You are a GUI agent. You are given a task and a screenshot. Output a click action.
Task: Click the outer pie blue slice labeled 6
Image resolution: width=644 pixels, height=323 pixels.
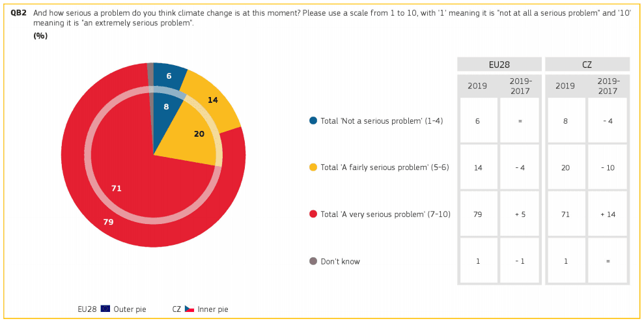pyautogui.click(x=169, y=76)
